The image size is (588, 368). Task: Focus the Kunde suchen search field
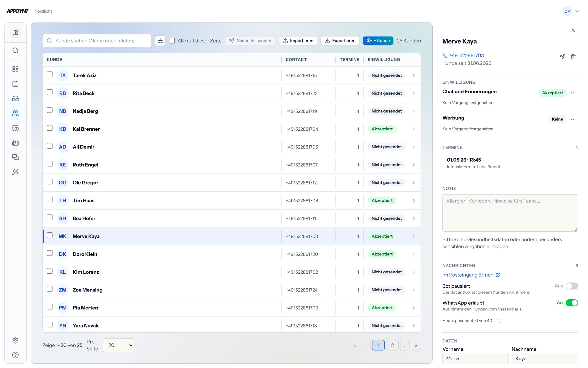97,41
